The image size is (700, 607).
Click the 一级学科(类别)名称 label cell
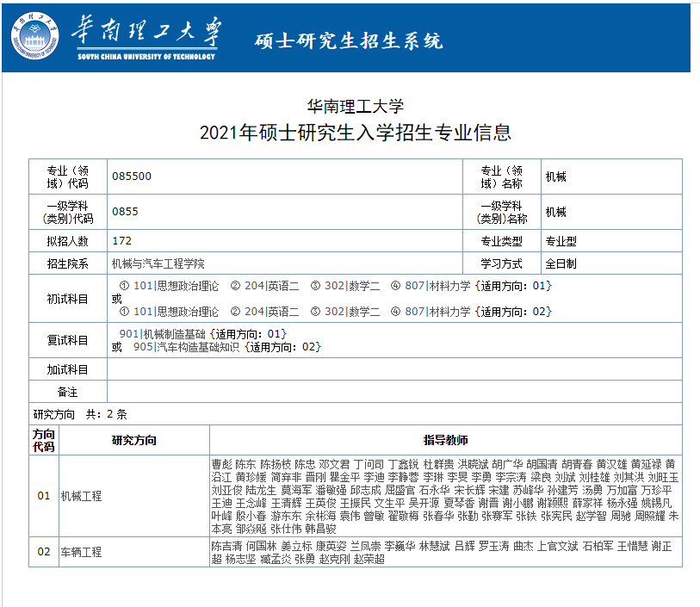502,212
